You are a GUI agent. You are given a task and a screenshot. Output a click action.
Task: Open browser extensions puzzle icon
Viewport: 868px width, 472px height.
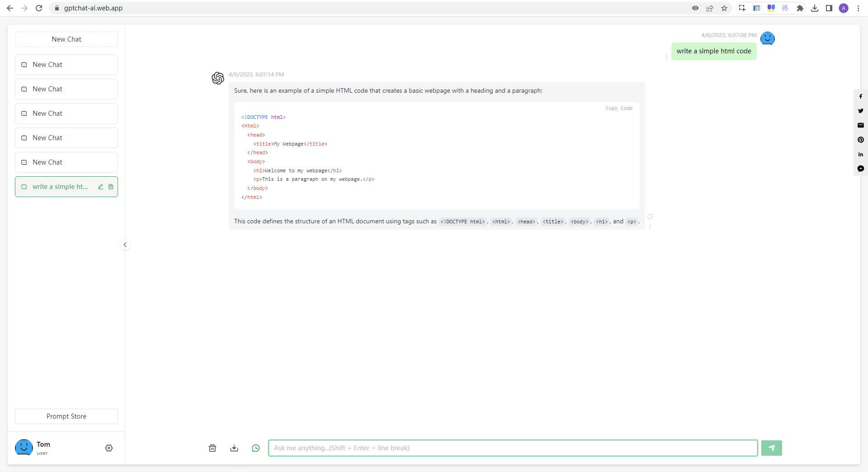coord(800,8)
